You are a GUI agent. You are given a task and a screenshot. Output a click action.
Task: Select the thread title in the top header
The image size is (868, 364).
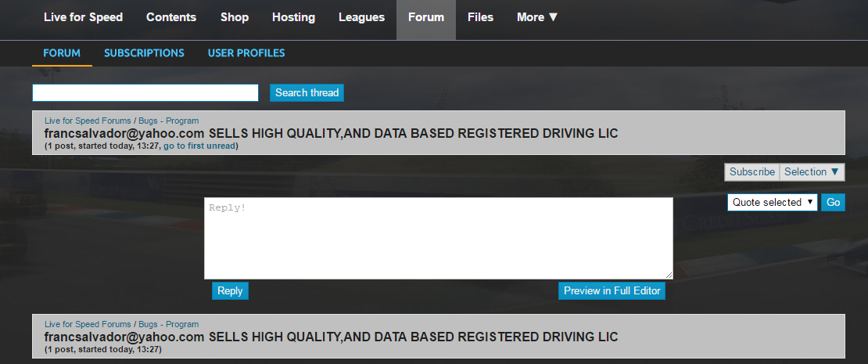[331, 133]
